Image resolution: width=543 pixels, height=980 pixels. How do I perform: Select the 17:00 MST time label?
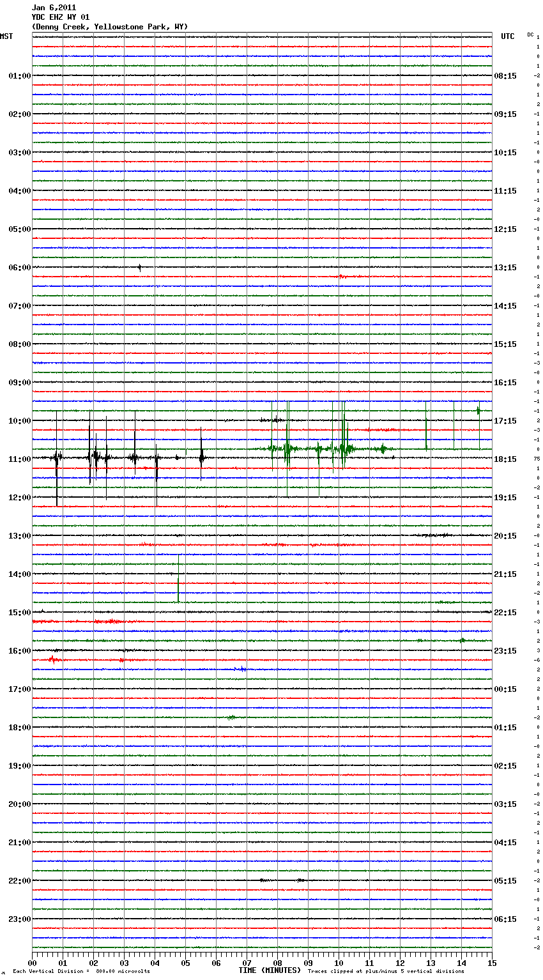pos(20,689)
